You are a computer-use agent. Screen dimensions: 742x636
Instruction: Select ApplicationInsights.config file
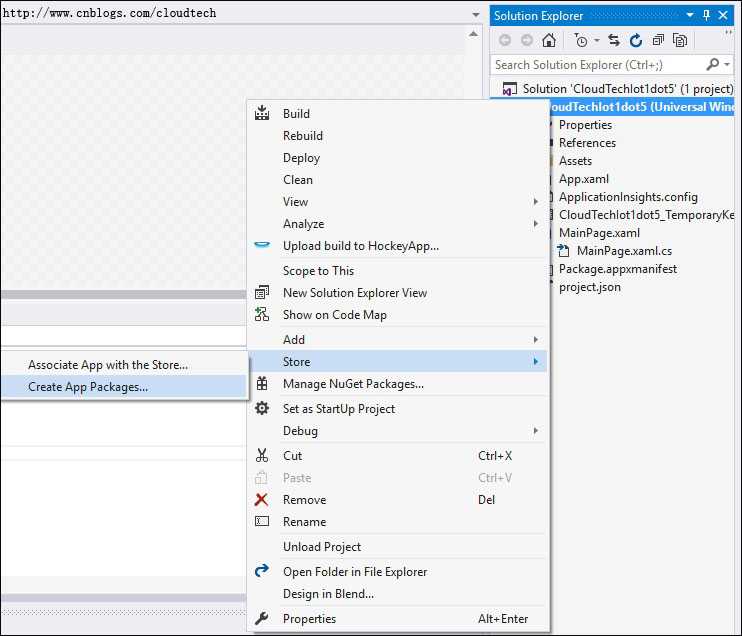point(628,197)
